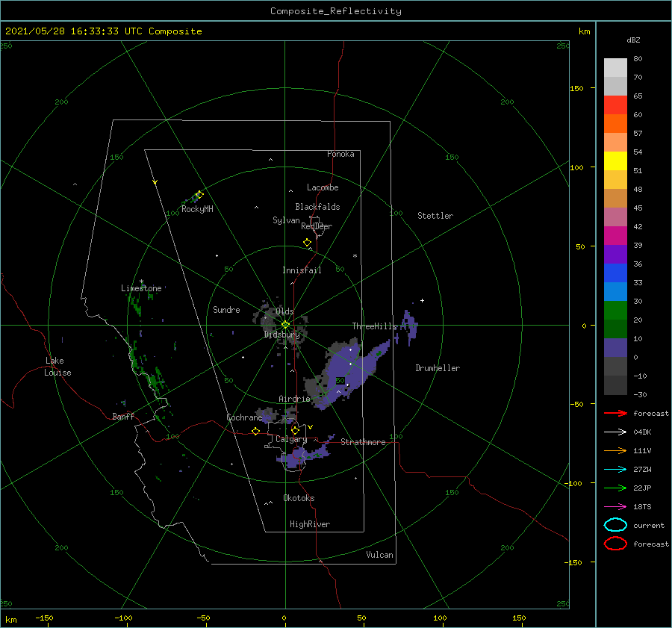Click the Calgary label
Image resolution: width=672 pixels, height=628 pixels.
(291, 439)
